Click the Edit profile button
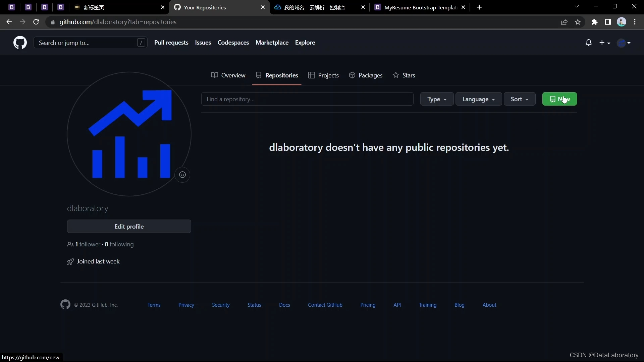This screenshot has width=644, height=362. [x=129, y=227]
